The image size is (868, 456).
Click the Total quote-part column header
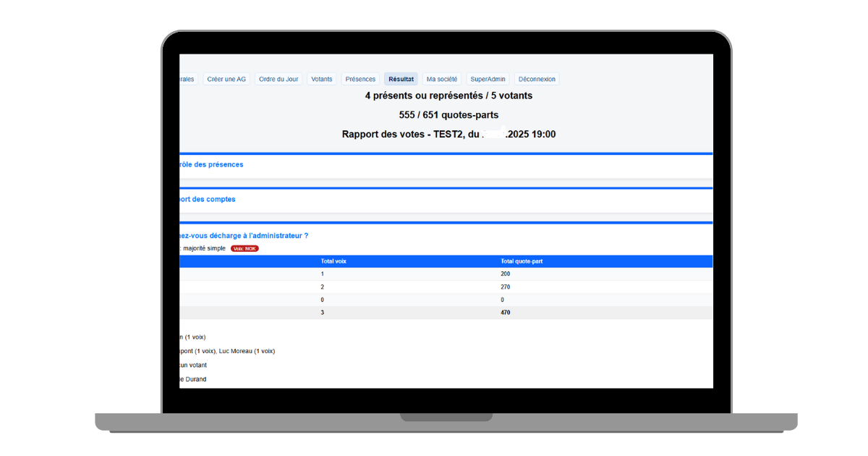click(521, 261)
